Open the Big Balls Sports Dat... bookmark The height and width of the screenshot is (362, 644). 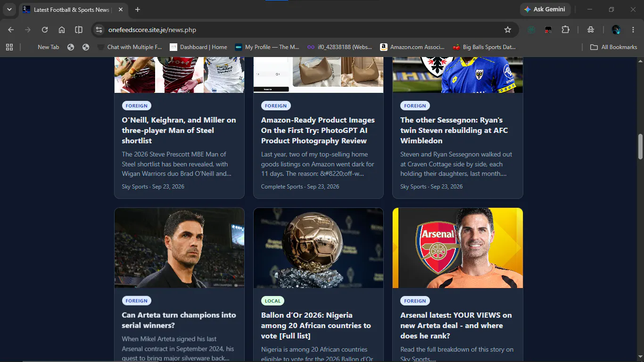coord(484,47)
